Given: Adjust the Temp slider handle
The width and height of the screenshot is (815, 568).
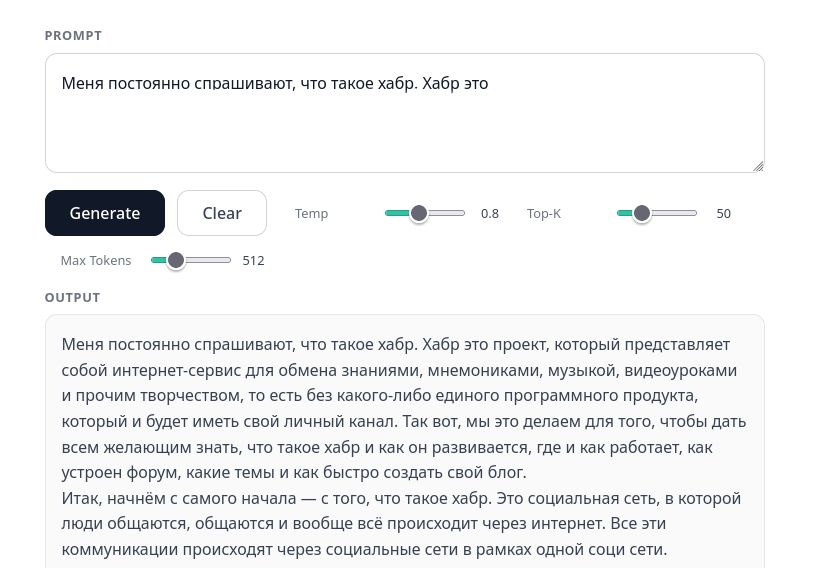Looking at the screenshot, I should point(419,213).
